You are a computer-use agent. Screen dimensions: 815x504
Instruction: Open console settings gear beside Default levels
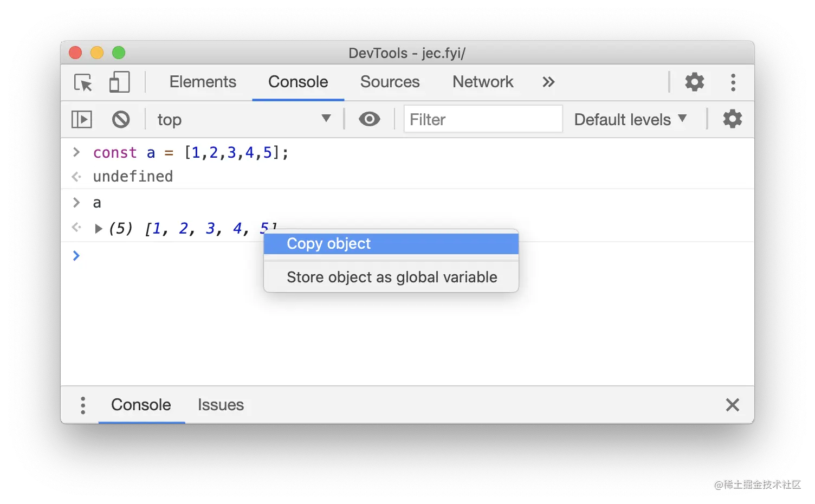pyautogui.click(x=732, y=119)
